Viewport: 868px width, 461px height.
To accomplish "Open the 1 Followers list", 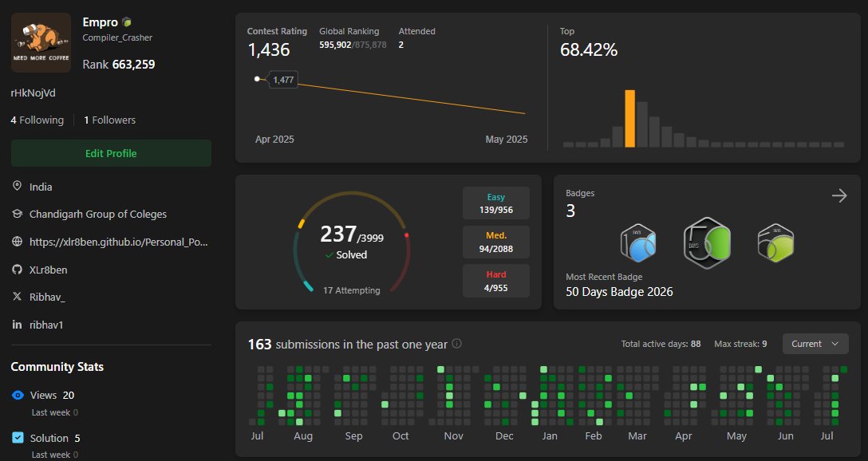I will coord(109,120).
